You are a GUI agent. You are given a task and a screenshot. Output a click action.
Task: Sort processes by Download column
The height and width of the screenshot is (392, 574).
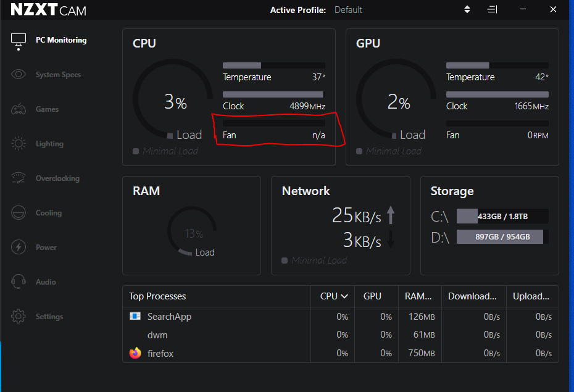pyautogui.click(x=472, y=296)
